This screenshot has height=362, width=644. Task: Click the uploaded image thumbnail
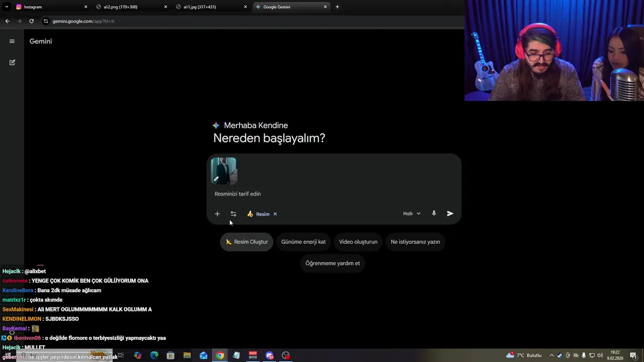(224, 171)
